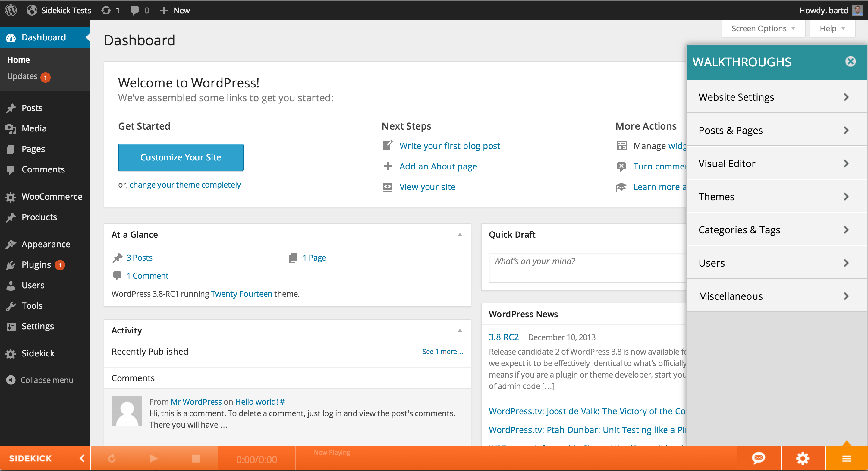Open 1 Page link
The height and width of the screenshot is (471, 868).
314,258
